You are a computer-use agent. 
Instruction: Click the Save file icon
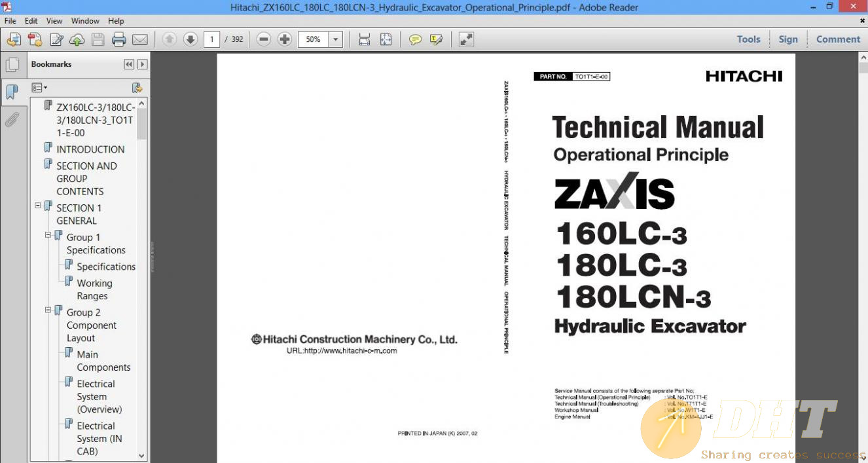tap(98, 39)
